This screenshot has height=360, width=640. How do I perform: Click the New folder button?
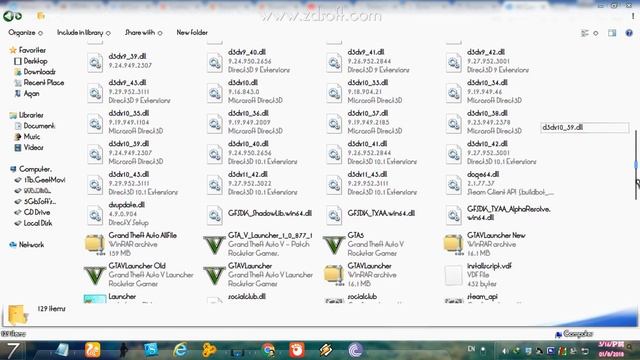[192, 32]
